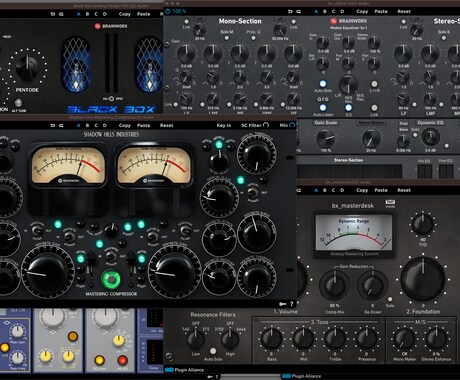Click the PENTODE knob in Black Box
Screen dimensions: 460x380
(x=27, y=68)
